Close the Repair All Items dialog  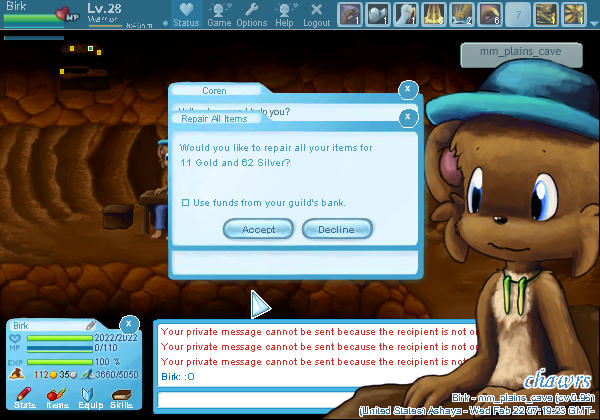pos(407,117)
